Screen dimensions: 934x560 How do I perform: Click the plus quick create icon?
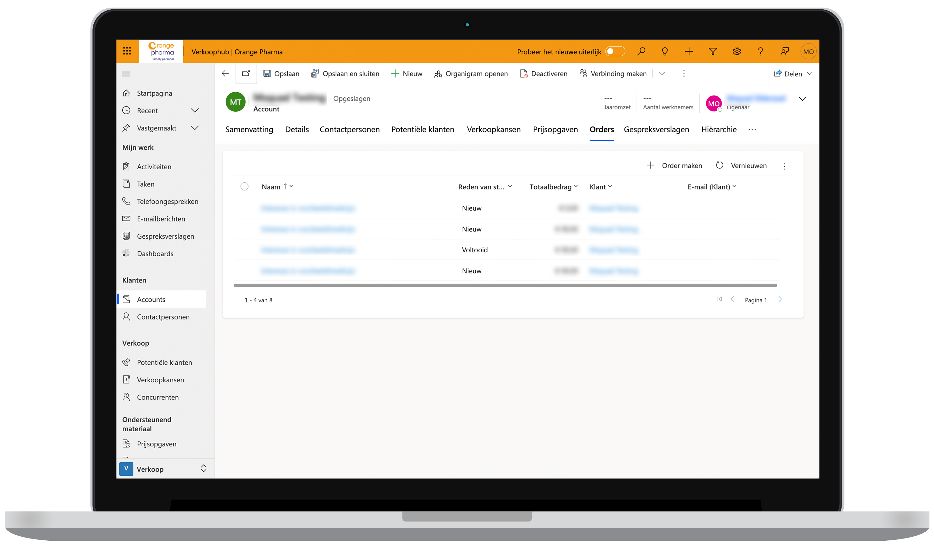(689, 51)
